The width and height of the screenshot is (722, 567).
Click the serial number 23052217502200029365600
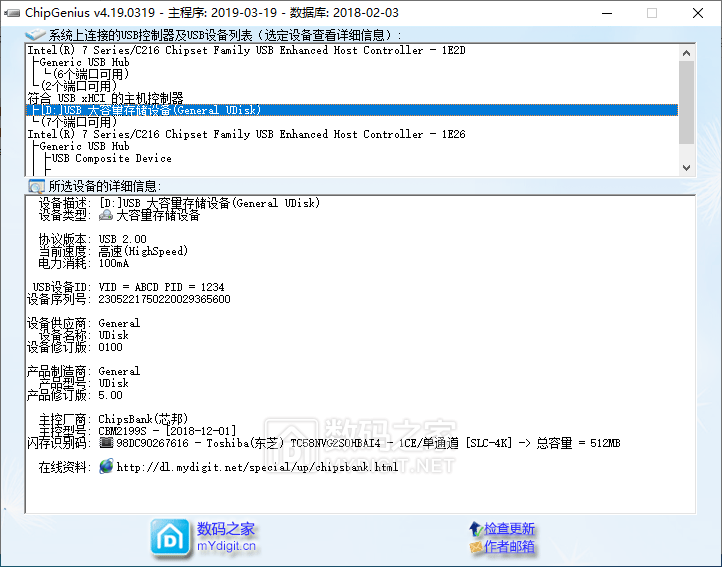pyautogui.click(x=164, y=299)
